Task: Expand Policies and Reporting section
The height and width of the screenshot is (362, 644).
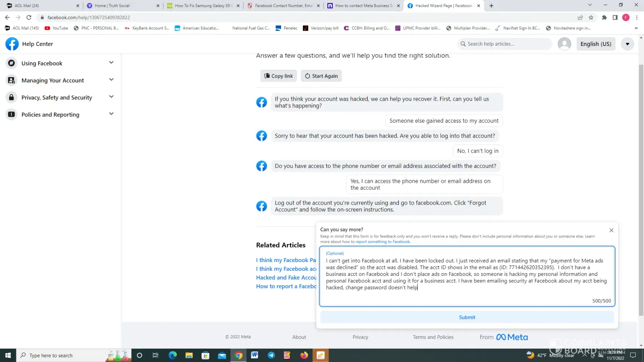Action: pos(111,114)
